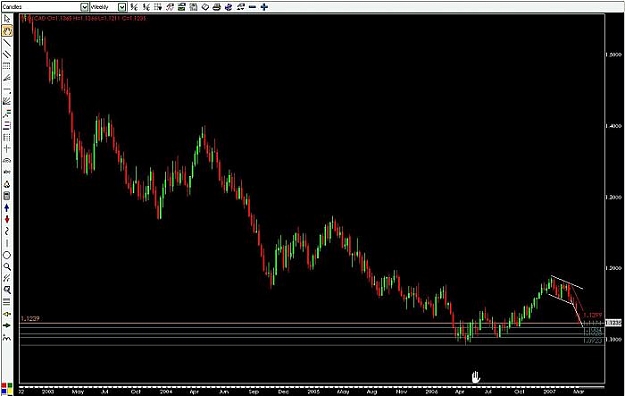
Task: Select the arc drawing tool
Action: point(7,161)
